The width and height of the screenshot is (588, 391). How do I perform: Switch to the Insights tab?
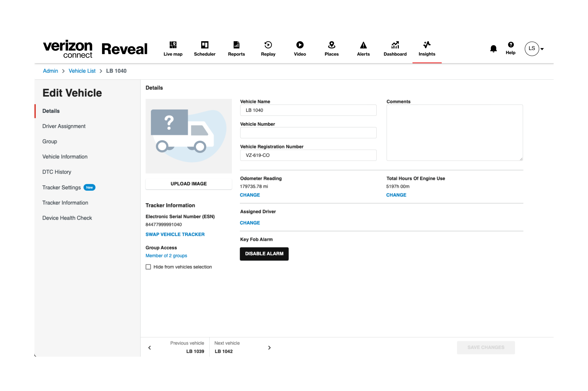click(427, 49)
